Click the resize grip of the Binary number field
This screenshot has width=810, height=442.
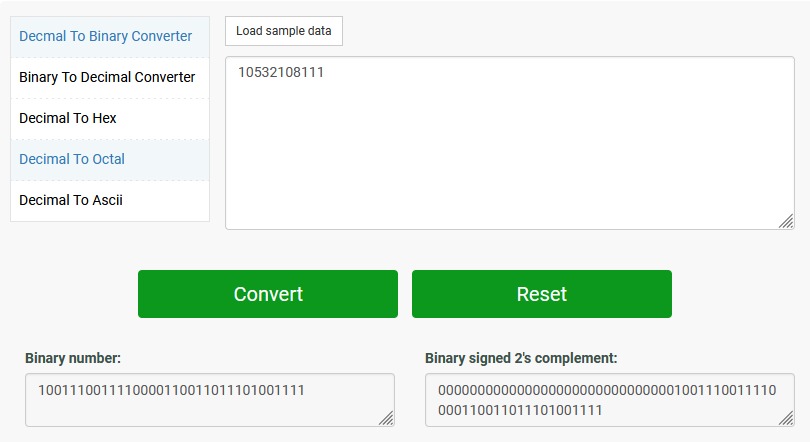pyautogui.click(x=386, y=418)
